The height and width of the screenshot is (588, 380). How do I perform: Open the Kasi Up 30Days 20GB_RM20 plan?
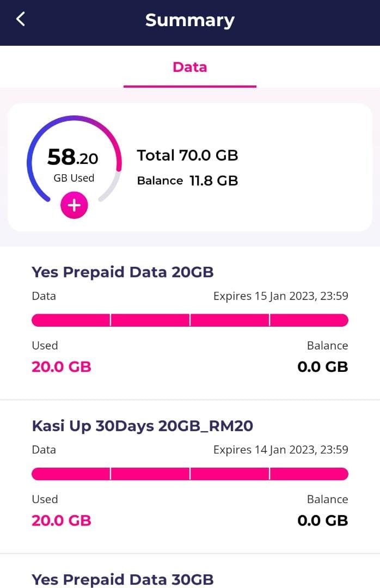(142, 425)
